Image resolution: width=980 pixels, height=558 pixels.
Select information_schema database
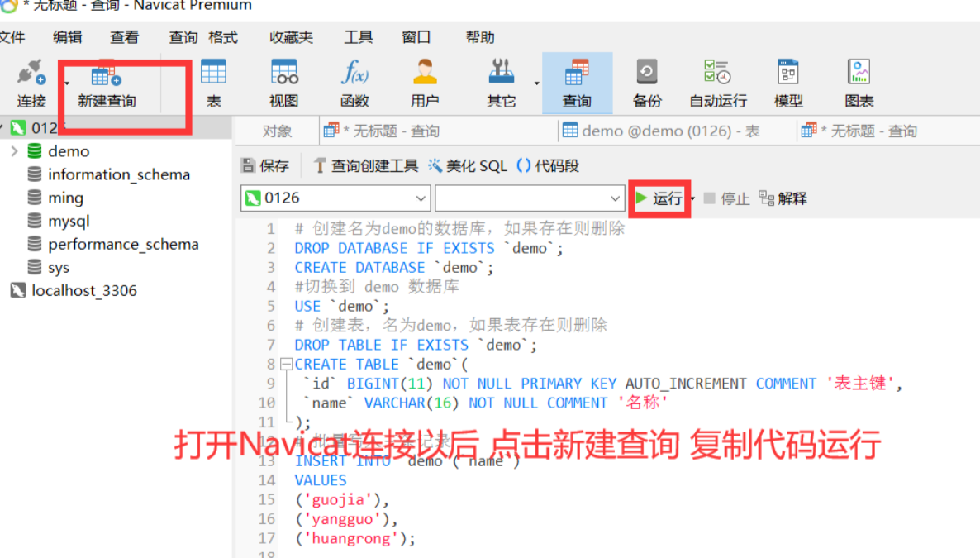[119, 174]
